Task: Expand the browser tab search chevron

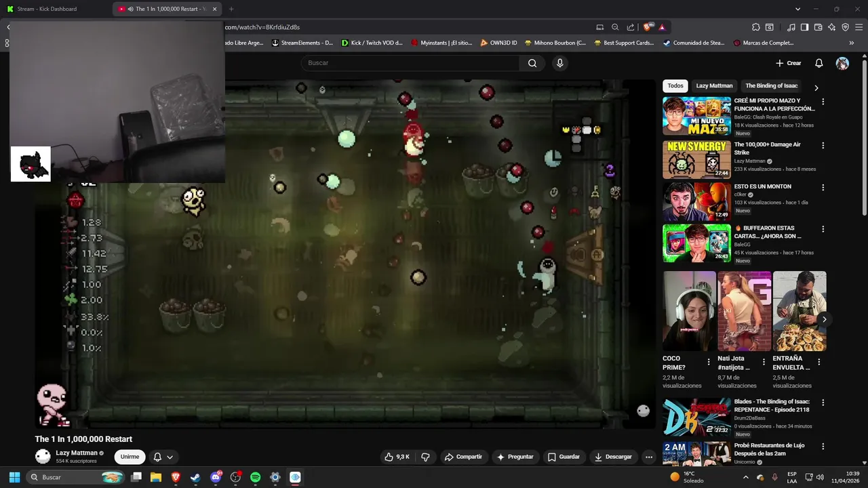Action: coord(797,9)
